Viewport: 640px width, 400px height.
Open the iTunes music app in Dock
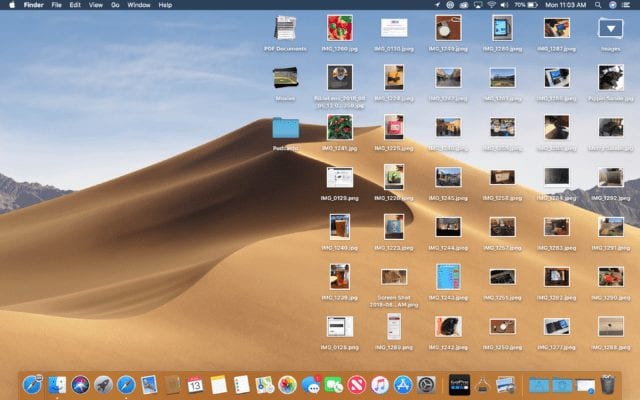click(380, 384)
